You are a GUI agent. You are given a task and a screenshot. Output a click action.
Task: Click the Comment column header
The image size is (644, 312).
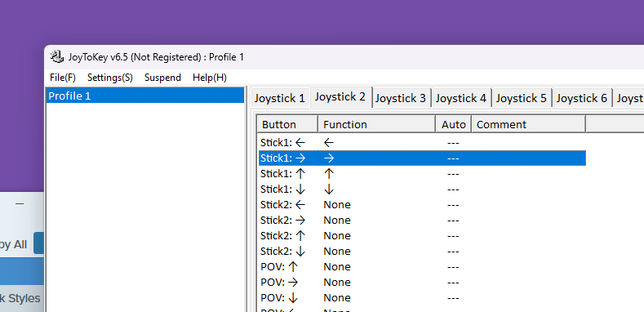(529, 124)
